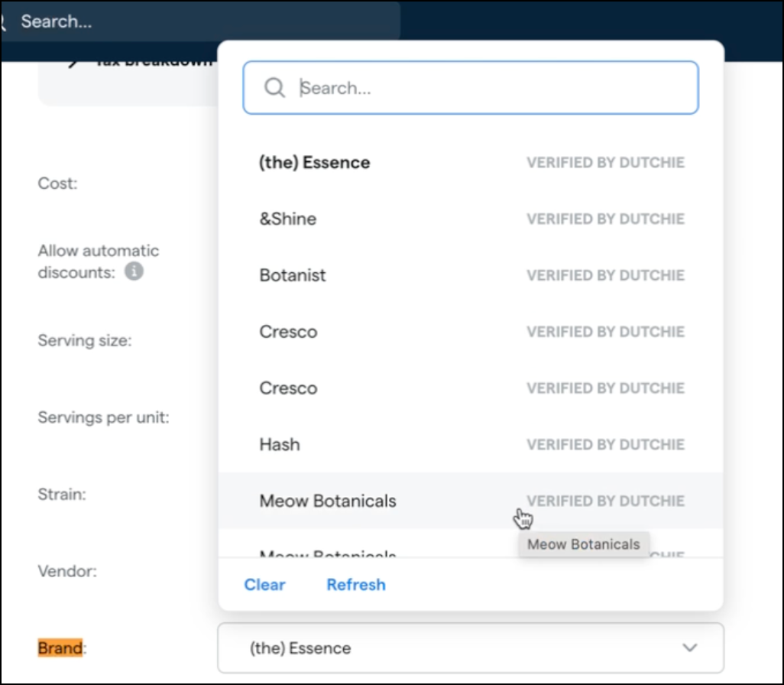Open the Brand dropdown showing (the) Essence
This screenshot has height=685, width=784.
click(471, 648)
